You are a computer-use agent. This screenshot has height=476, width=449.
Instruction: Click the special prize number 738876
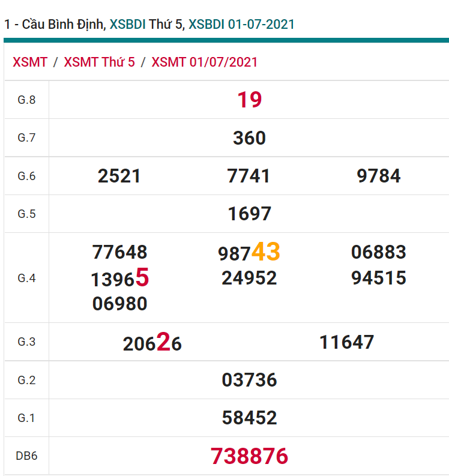coord(249,456)
